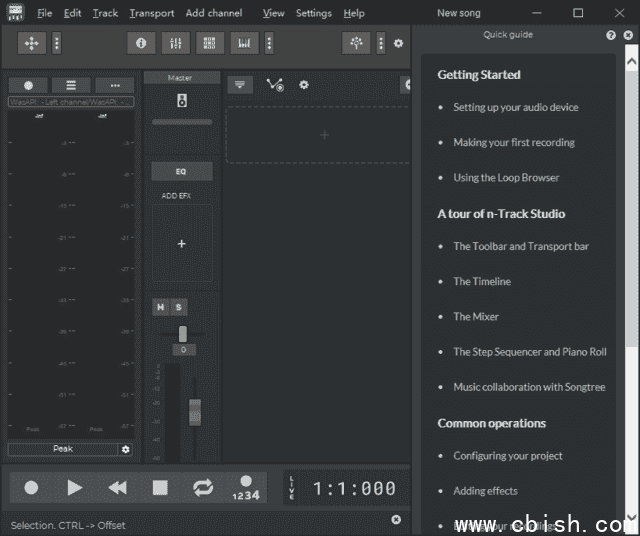Open 'Setting up your audio device' link
The image size is (640, 536).
coord(516,107)
